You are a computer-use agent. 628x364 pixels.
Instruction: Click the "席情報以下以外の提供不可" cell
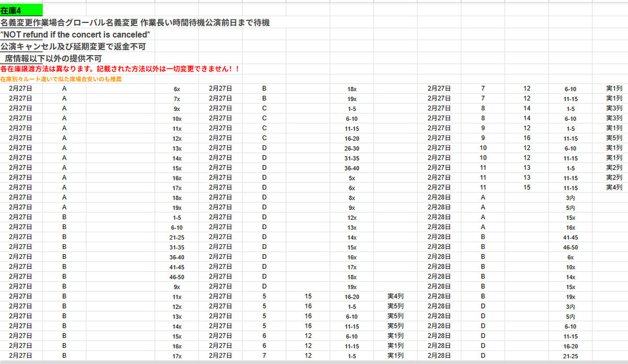click(53, 59)
